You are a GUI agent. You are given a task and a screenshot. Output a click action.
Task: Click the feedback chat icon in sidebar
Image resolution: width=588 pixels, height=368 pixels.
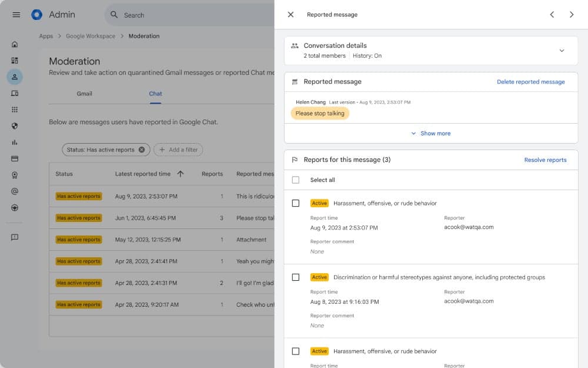[x=15, y=237]
